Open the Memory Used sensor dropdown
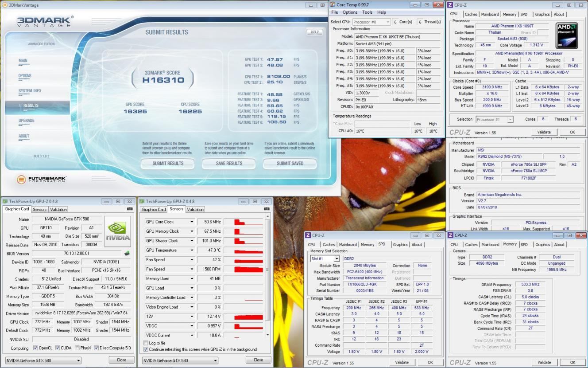588x368 pixels. click(192, 278)
